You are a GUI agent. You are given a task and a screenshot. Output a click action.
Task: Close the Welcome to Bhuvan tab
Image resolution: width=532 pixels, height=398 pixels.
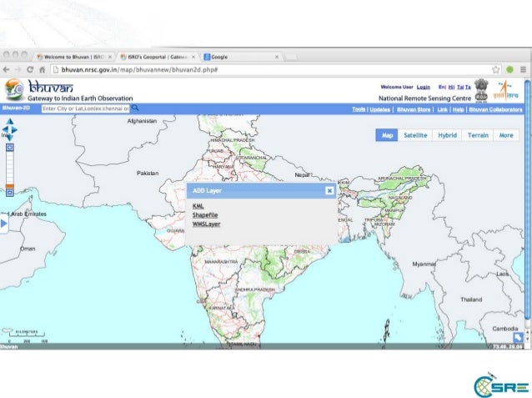(109, 57)
